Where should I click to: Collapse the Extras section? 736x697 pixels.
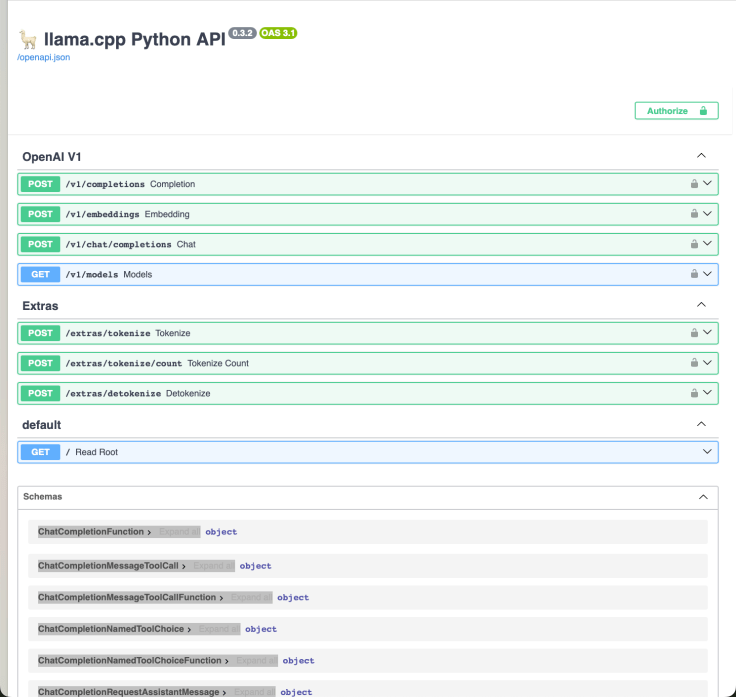pyautogui.click(x=701, y=305)
